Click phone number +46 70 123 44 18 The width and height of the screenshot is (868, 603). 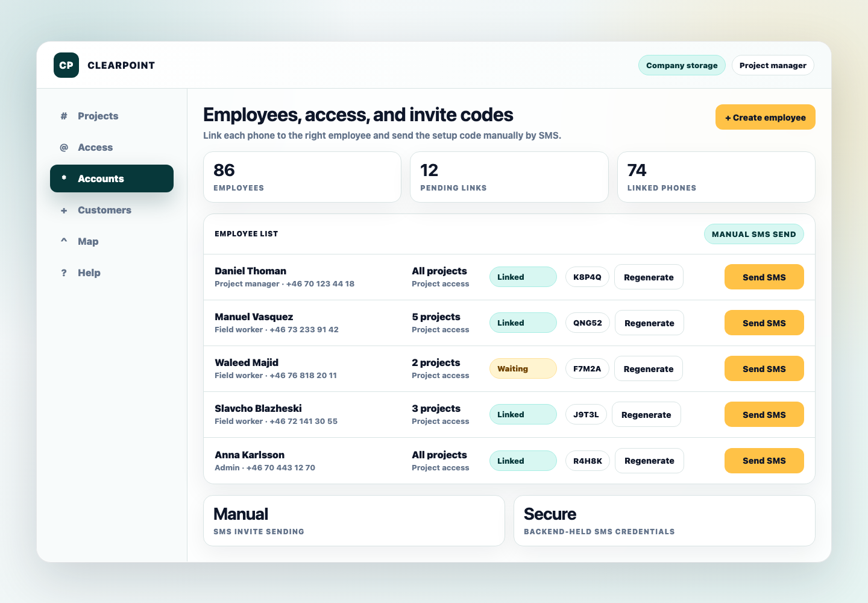pos(320,283)
